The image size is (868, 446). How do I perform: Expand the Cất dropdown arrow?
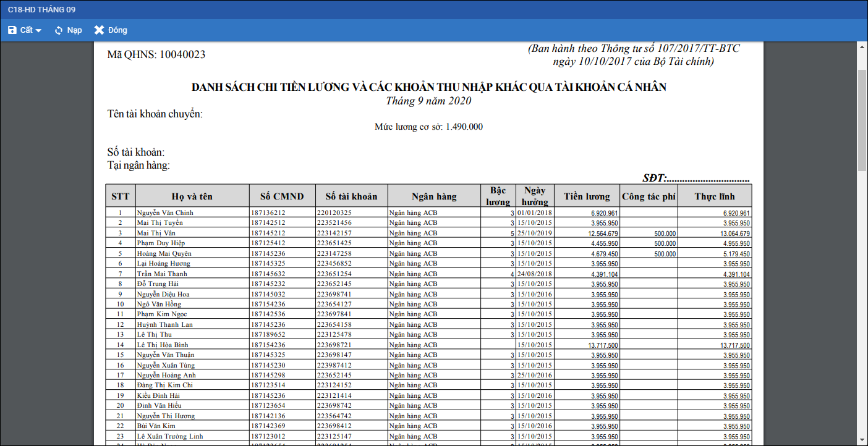(38, 31)
